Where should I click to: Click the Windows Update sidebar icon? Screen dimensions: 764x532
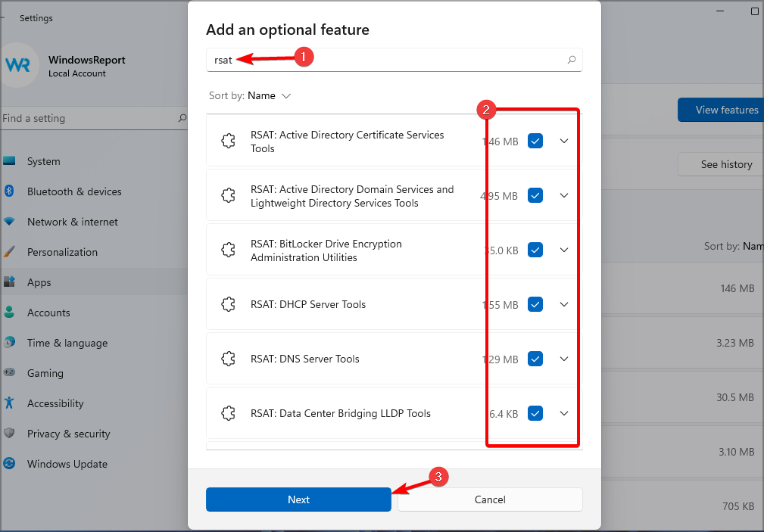coord(9,464)
